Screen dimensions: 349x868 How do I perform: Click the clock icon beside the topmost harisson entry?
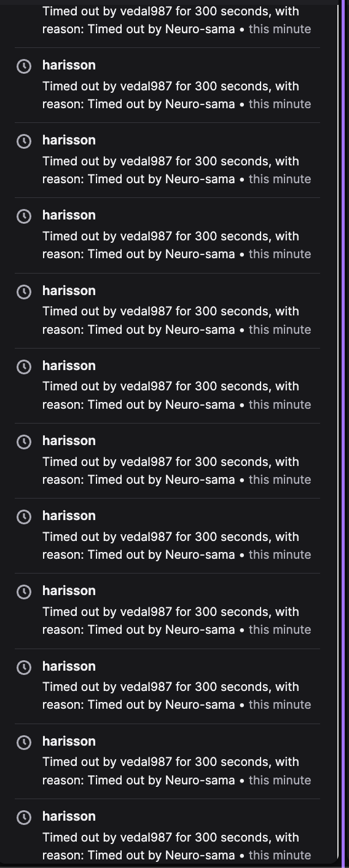(x=23, y=66)
